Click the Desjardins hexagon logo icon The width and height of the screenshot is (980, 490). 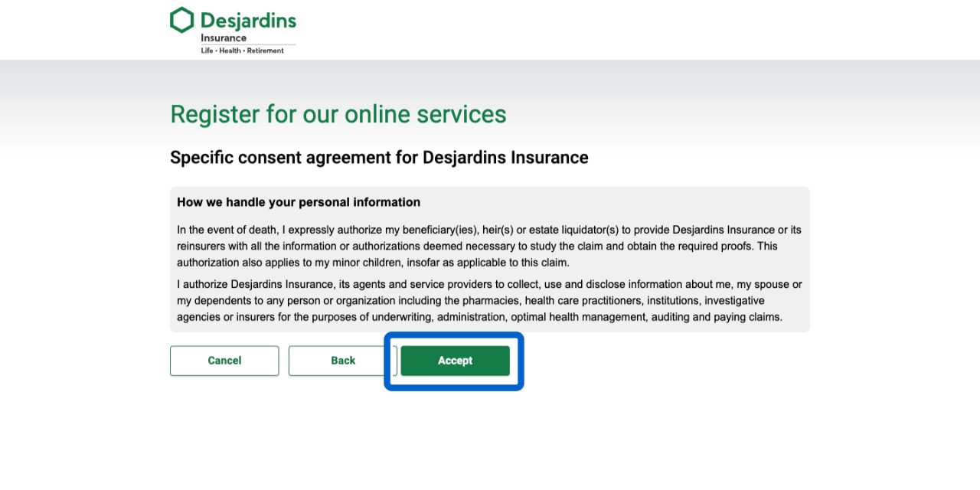[x=181, y=21]
